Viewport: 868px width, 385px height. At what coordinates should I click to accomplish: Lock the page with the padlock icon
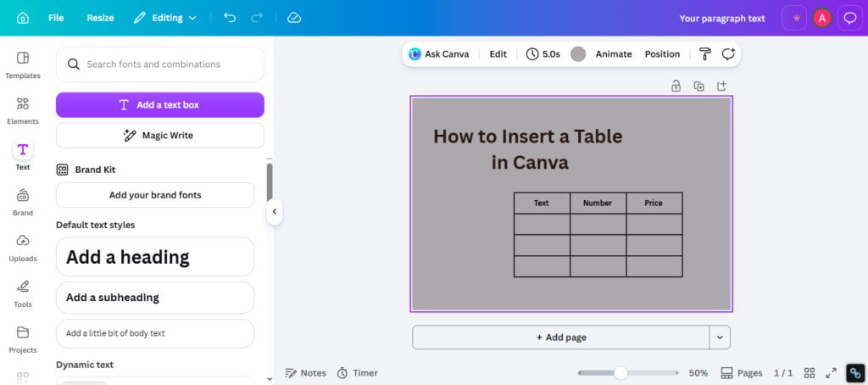click(676, 86)
